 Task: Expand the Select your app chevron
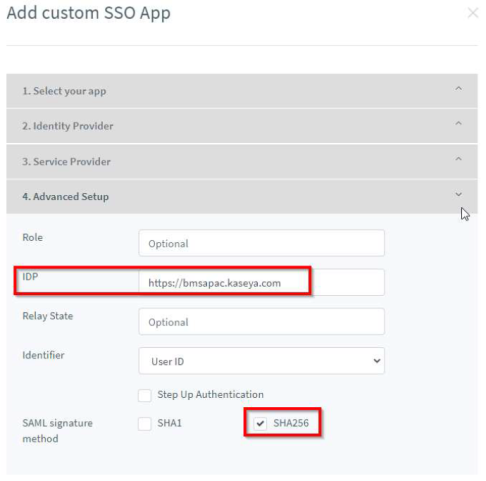pos(459,88)
